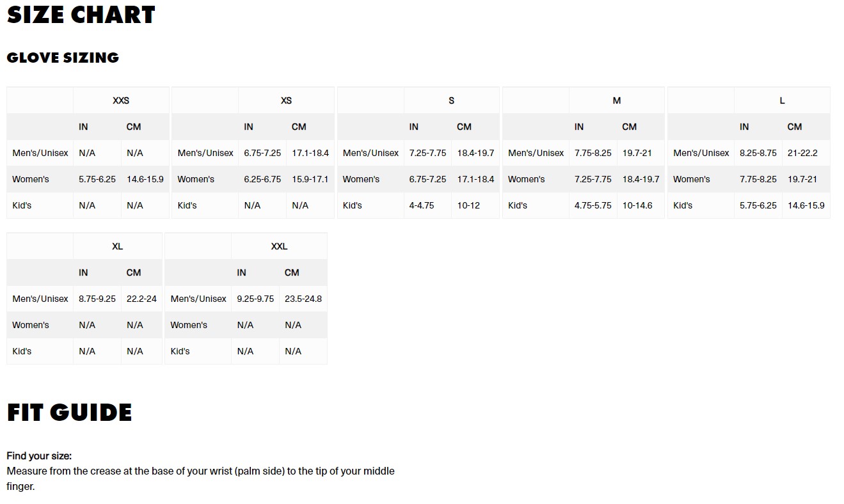This screenshot has height=504, width=844.
Task: Click the XXS size column header
Action: 121,100
